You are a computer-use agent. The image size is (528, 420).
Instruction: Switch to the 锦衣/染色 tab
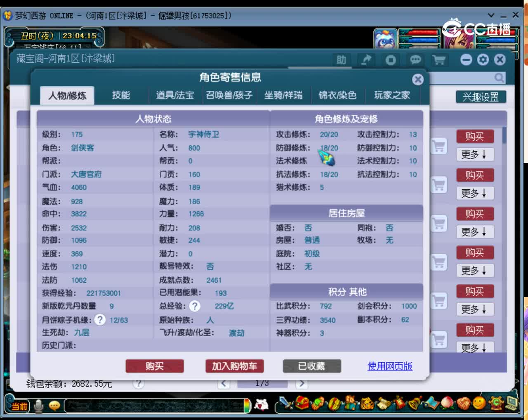pyautogui.click(x=337, y=95)
